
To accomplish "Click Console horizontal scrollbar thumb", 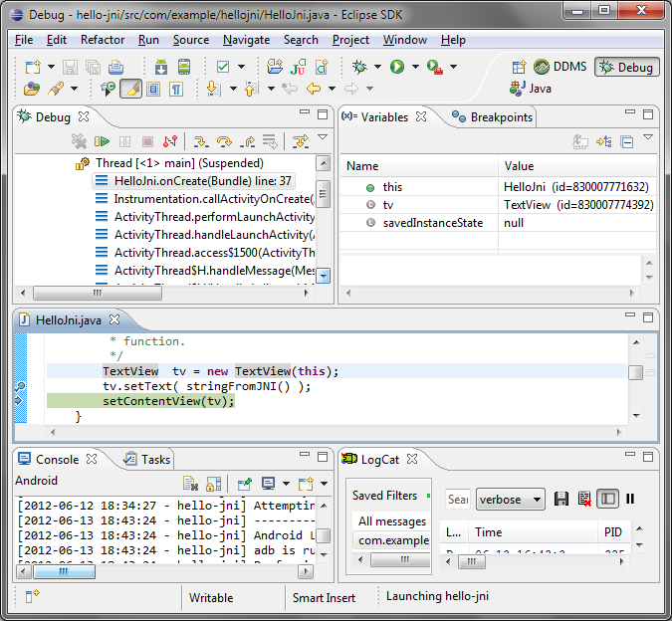I will (x=64, y=572).
